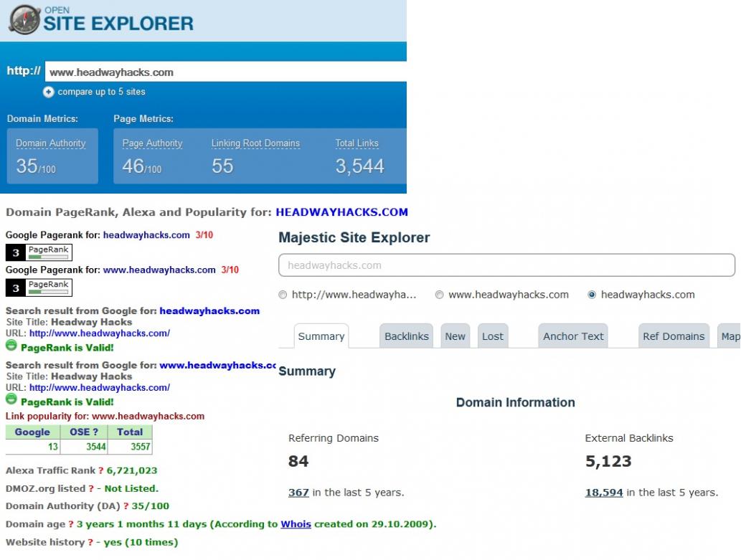Click the plus icon beside compare sites
This screenshot has height=560, width=741.
(x=48, y=92)
